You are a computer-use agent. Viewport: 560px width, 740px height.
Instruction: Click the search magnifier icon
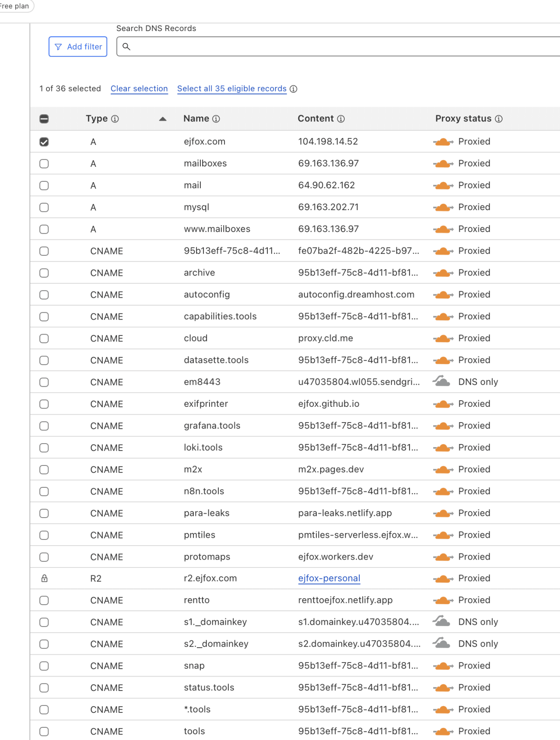(126, 46)
